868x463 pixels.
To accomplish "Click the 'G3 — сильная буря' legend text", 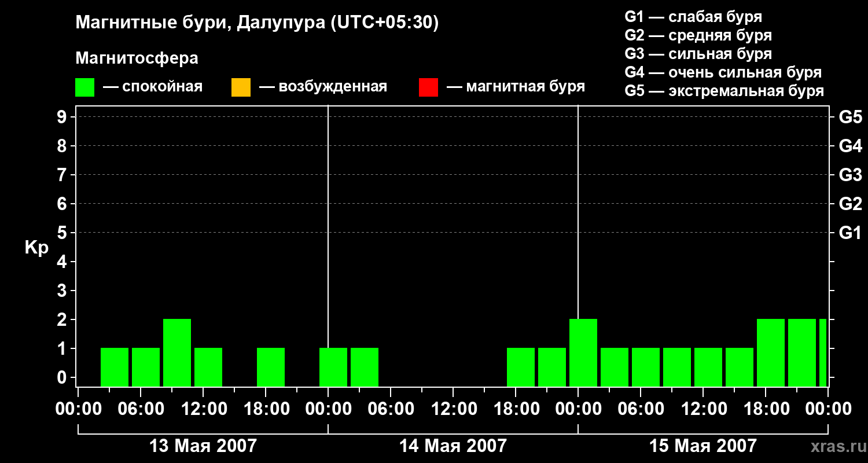I will click(698, 54).
